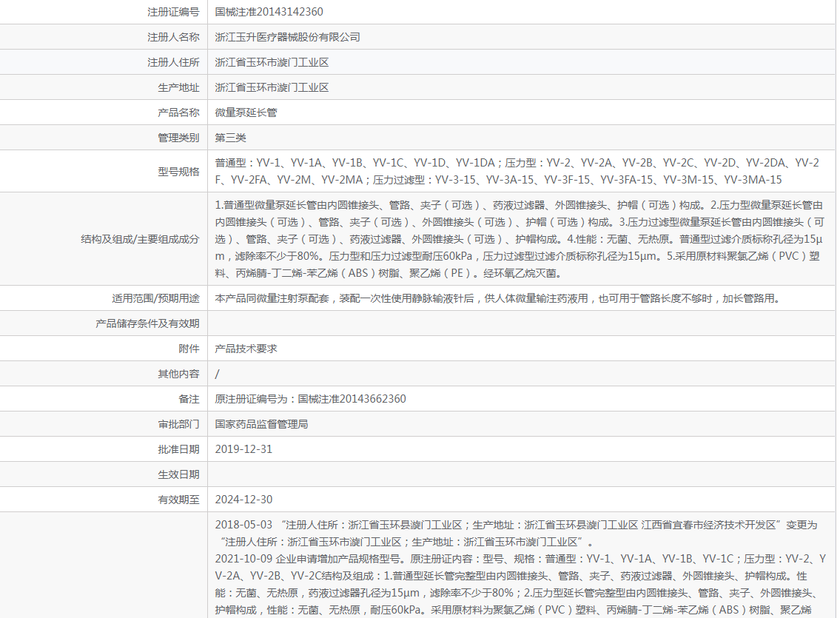This screenshot has height=618, width=840.
Task: Click the model list starting 普通型:YV-1
Action: (x=517, y=172)
